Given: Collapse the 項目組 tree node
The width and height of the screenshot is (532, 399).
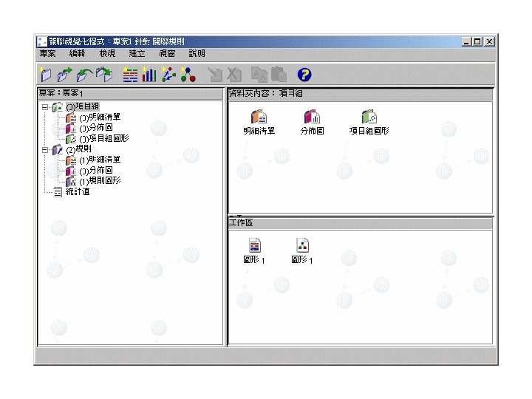Looking at the screenshot, I should click(x=45, y=107).
